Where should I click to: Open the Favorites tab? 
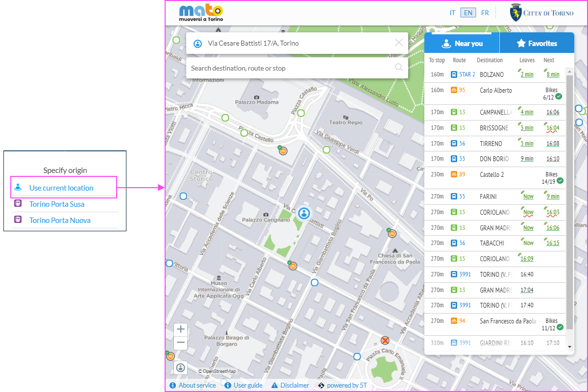(x=537, y=44)
